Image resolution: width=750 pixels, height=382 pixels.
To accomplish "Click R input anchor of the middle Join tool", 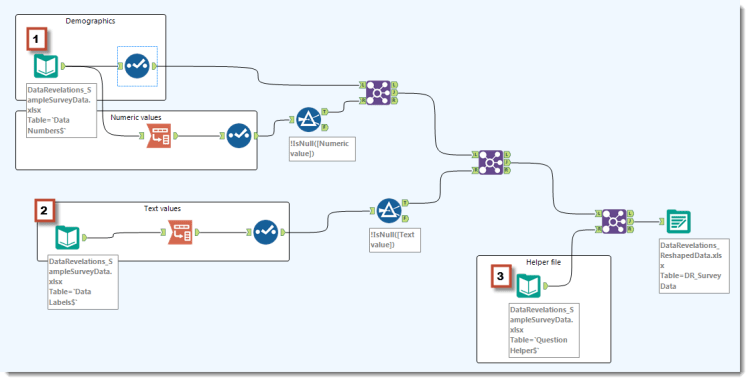I will [x=475, y=170].
